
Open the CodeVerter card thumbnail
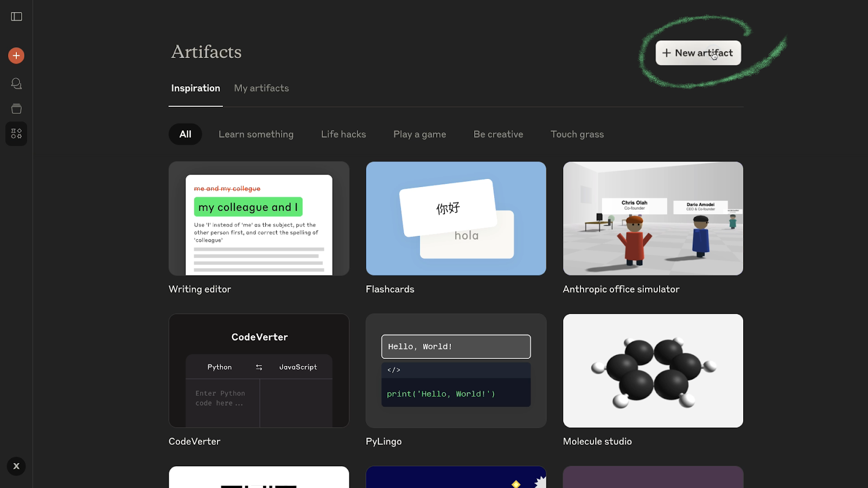(x=259, y=371)
